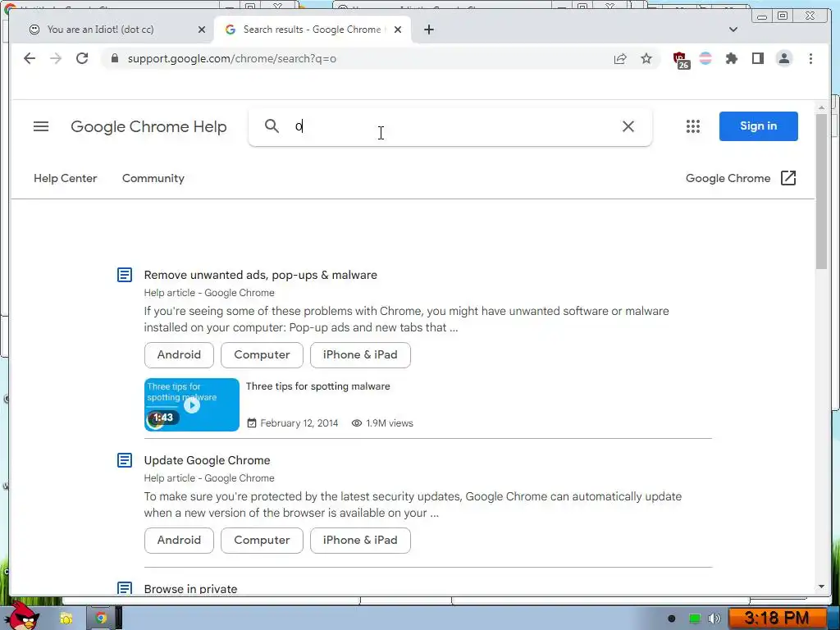Go back to the previous page
Screen dimensions: 840x630
click(x=30, y=58)
